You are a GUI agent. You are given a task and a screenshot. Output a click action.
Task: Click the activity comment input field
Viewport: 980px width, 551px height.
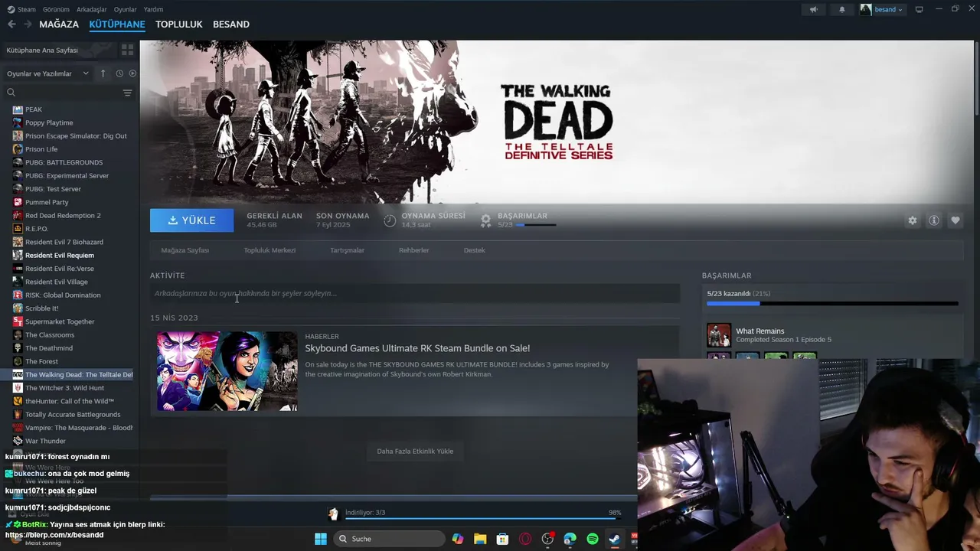415,293
